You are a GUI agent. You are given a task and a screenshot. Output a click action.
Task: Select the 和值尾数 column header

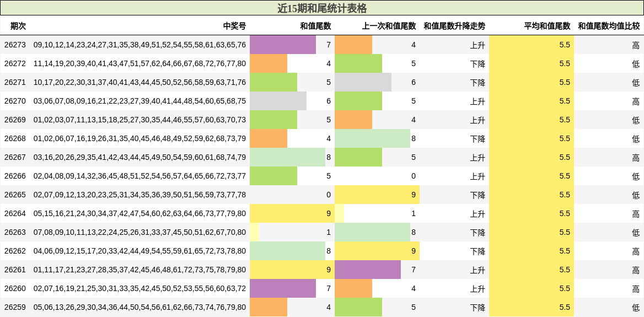point(315,26)
